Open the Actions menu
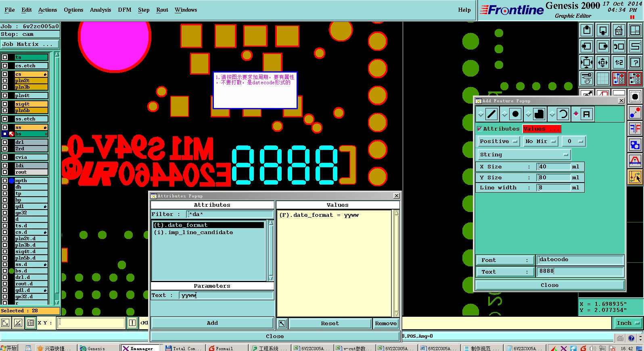644x351 pixels. point(48,10)
